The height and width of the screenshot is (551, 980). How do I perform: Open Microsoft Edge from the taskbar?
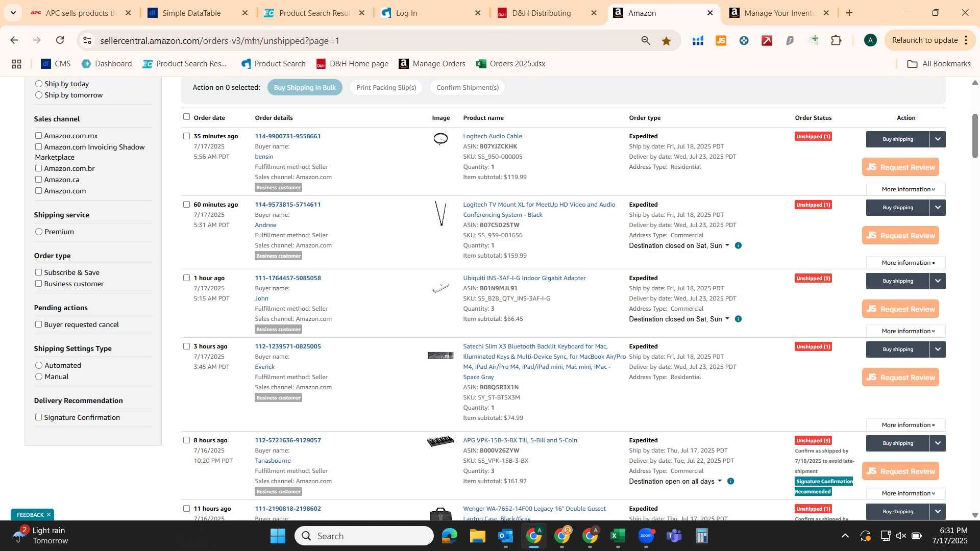tap(449, 536)
